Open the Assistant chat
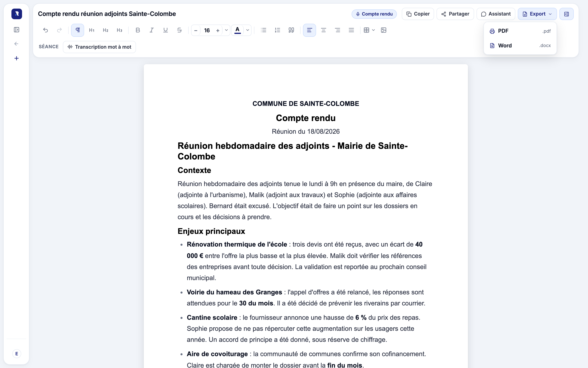 point(496,14)
